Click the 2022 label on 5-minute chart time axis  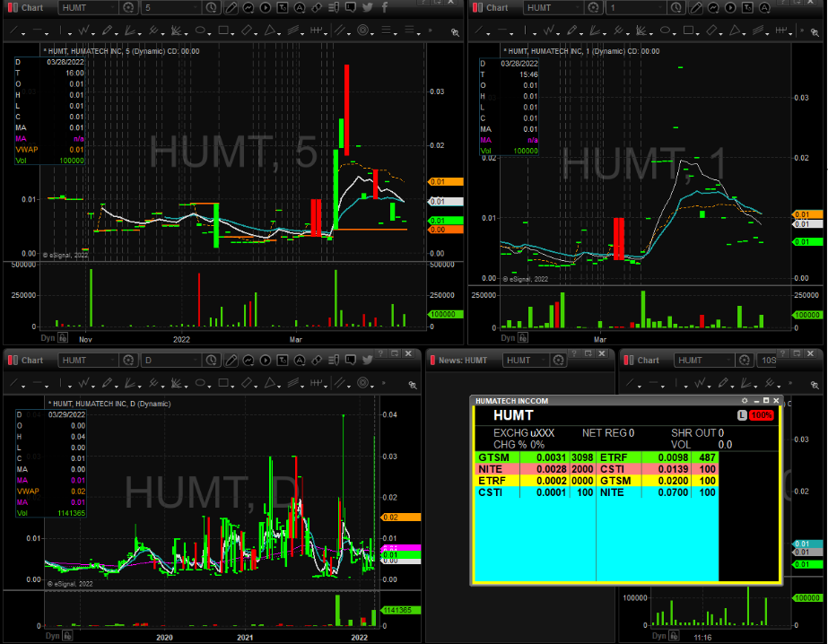pos(181,339)
